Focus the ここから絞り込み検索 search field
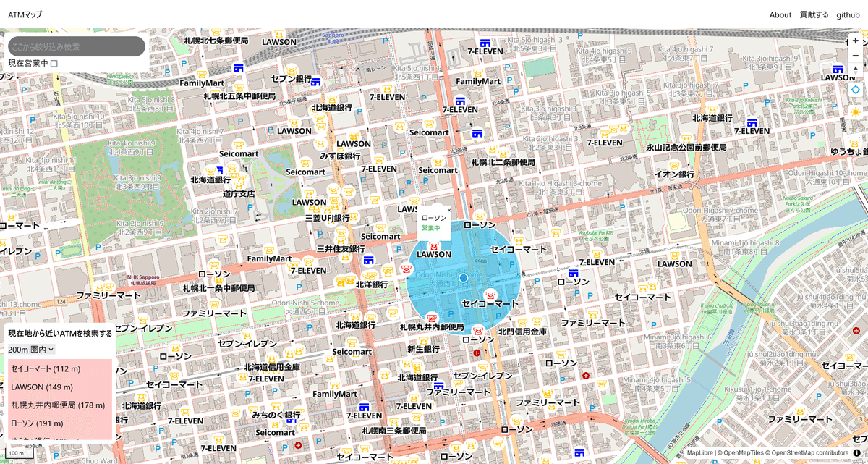 (77, 46)
